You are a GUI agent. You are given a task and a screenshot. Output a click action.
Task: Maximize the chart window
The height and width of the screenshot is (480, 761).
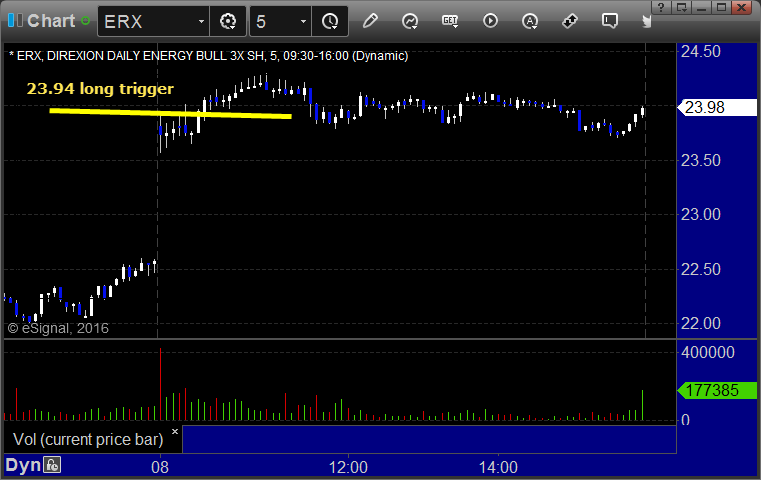pyautogui.click(x=722, y=7)
